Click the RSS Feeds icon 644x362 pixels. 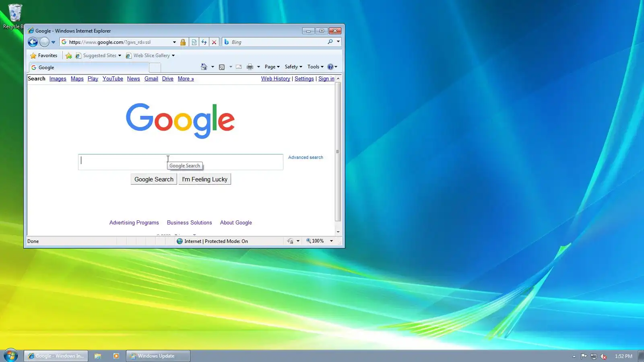pos(222,67)
